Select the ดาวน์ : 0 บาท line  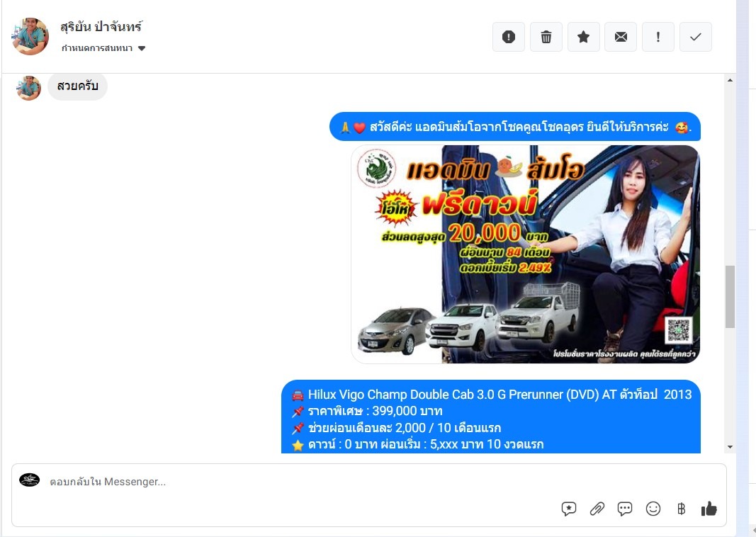point(417,444)
